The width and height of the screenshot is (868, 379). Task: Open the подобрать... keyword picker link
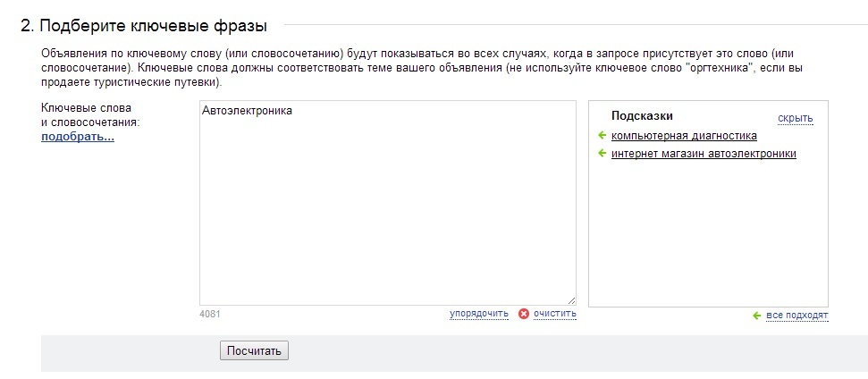pos(78,137)
